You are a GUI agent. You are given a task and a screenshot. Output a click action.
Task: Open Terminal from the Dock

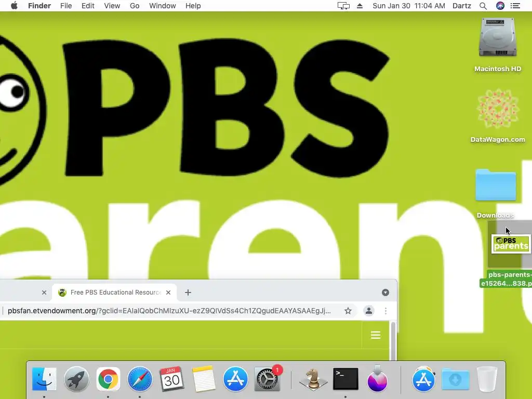coord(345,379)
